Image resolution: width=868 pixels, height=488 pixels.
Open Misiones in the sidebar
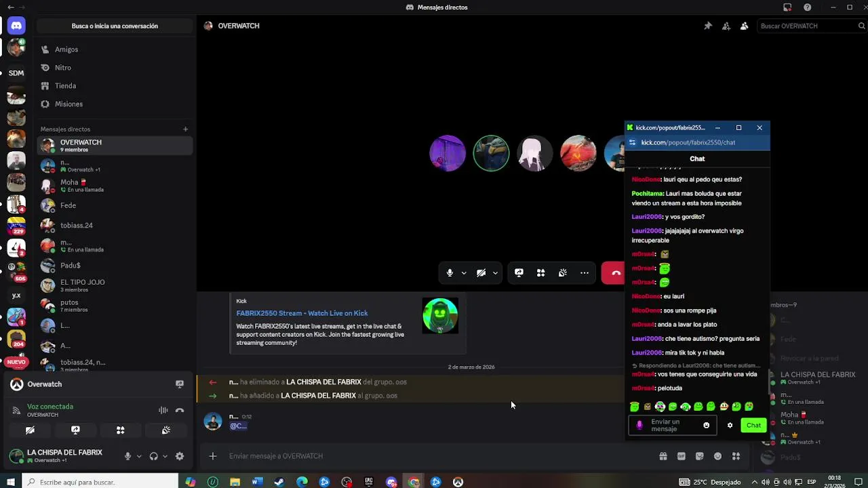pos(115,104)
